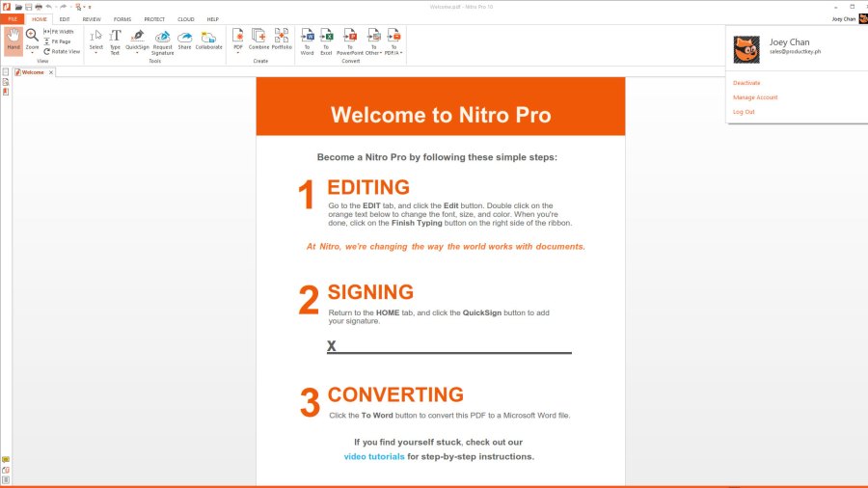
Task: Open the REVIEW ribbon tab
Action: tap(92, 19)
